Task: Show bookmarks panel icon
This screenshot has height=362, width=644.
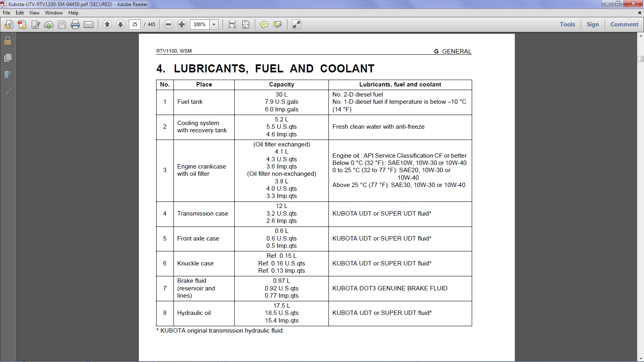Action: 8,75
